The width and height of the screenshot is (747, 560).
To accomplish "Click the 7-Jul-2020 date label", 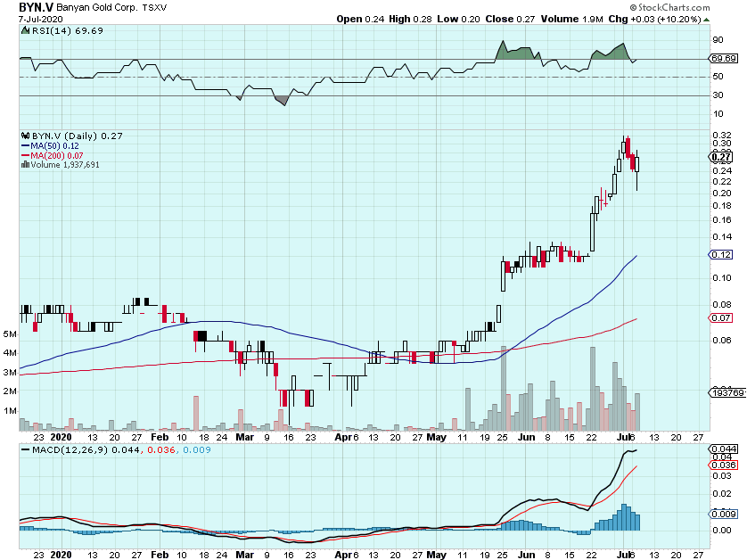I will coord(40,19).
